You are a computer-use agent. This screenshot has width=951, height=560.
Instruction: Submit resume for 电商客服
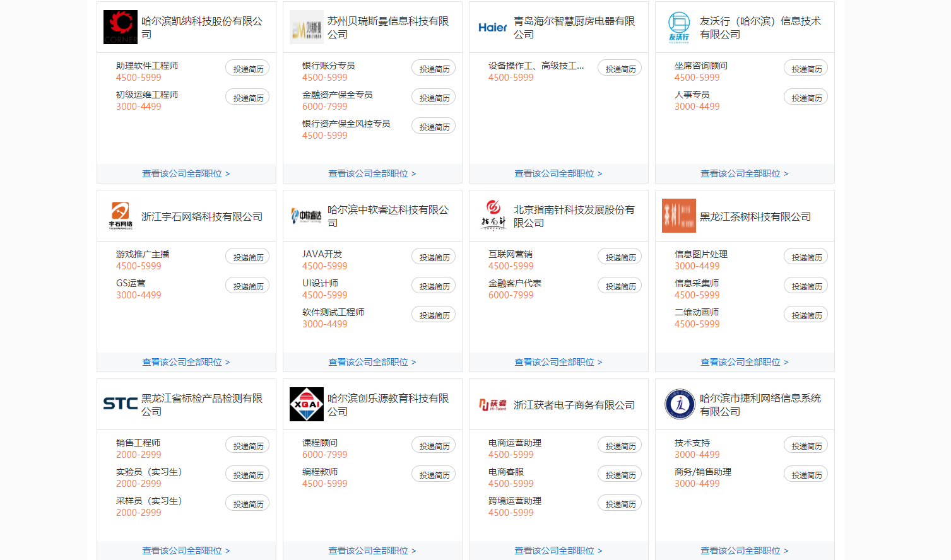point(620,474)
